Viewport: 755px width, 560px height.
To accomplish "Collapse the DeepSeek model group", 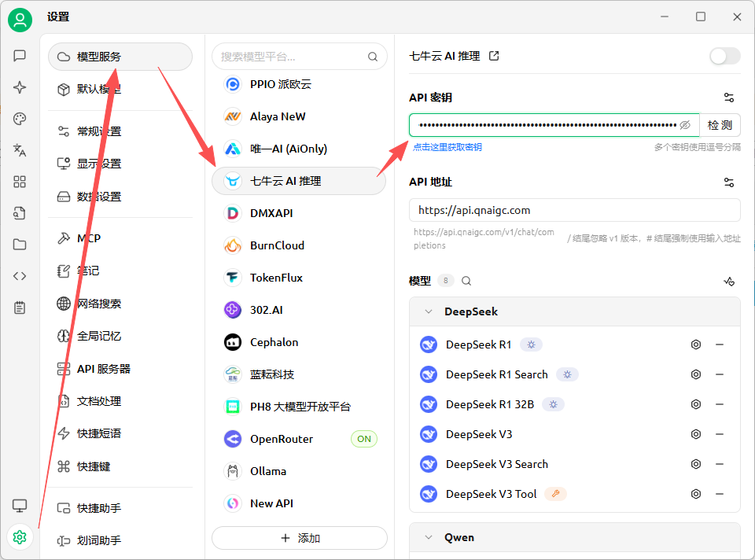I will (x=429, y=311).
